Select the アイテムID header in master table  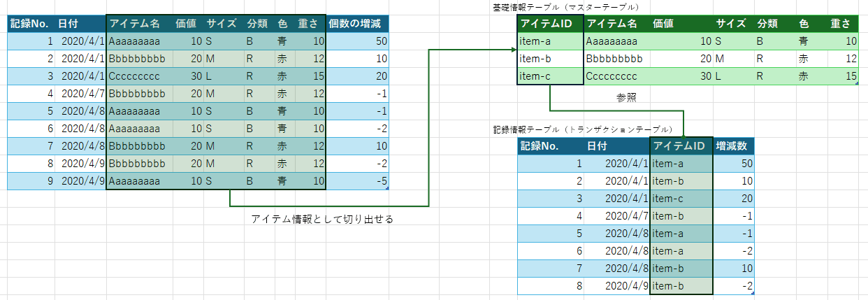549,24
